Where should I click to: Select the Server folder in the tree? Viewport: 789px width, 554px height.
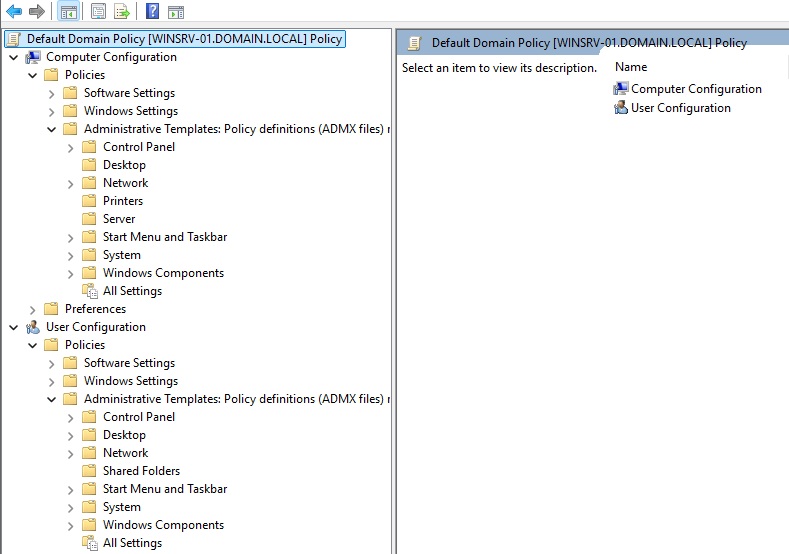pos(118,219)
